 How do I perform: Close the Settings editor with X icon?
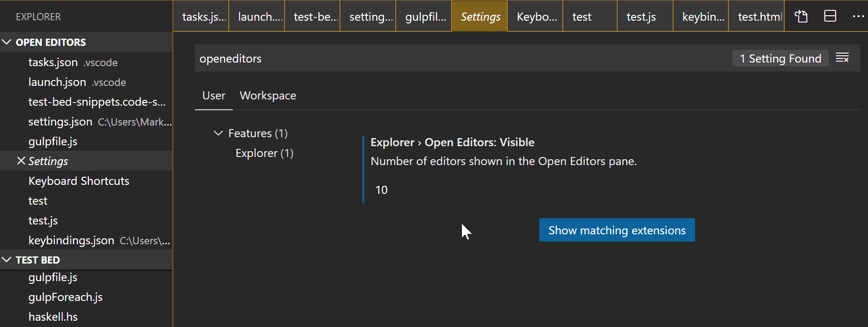[x=21, y=161]
